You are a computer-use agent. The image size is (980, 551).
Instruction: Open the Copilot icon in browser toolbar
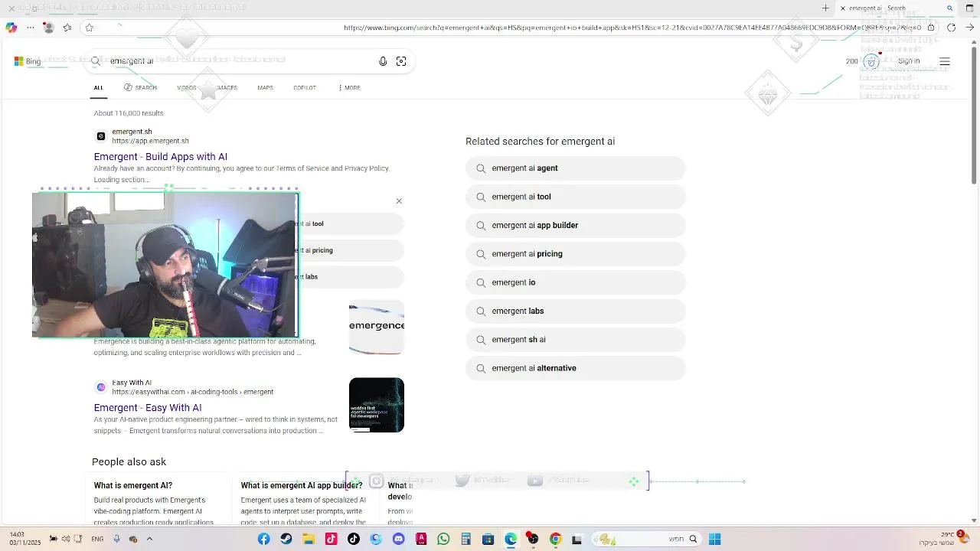point(11,28)
